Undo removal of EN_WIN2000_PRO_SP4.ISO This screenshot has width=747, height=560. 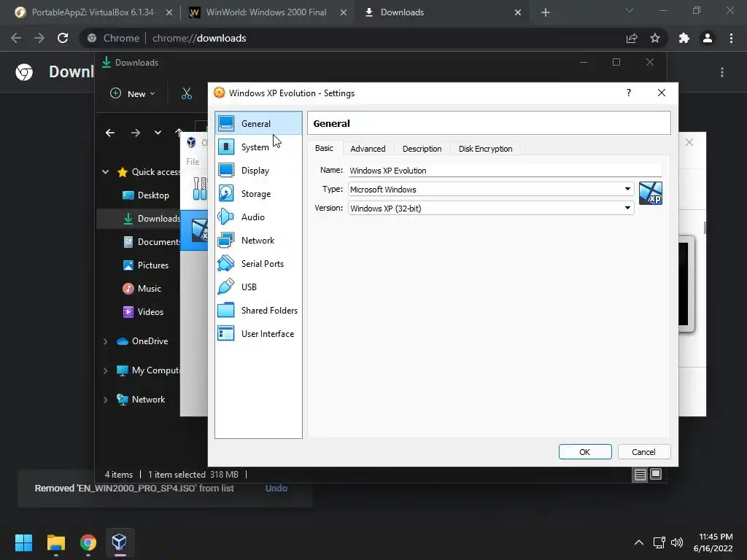point(276,488)
